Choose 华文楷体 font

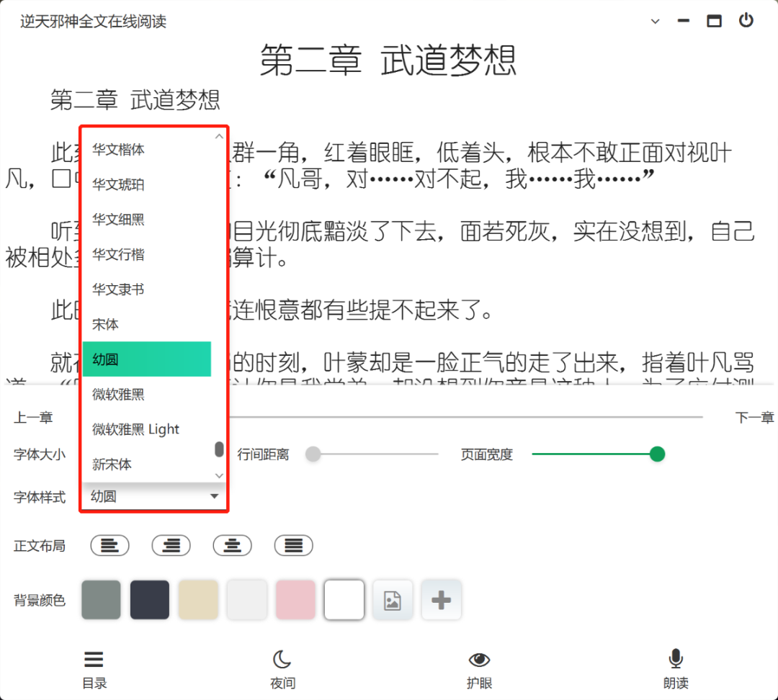click(x=147, y=149)
